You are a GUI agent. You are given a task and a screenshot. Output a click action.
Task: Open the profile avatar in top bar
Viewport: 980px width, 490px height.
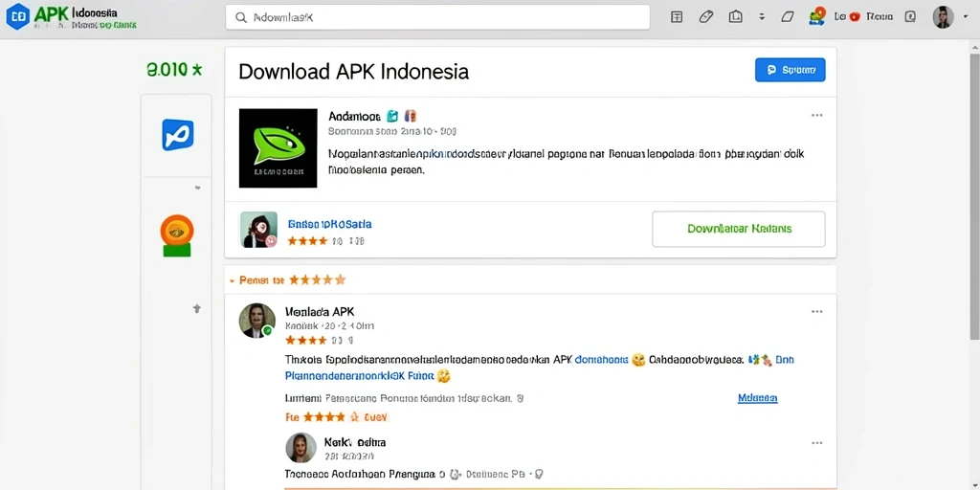coord(943,17)
